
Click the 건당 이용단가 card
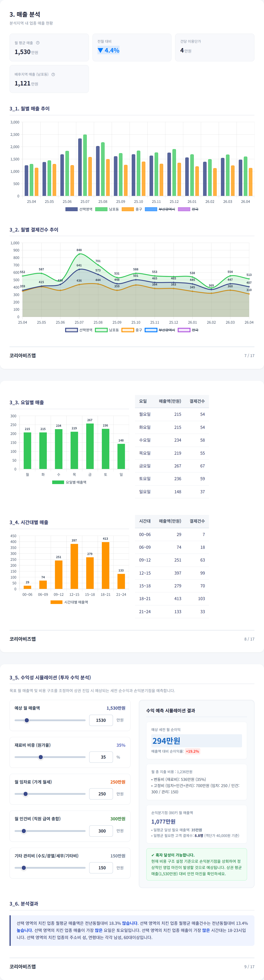215,47
